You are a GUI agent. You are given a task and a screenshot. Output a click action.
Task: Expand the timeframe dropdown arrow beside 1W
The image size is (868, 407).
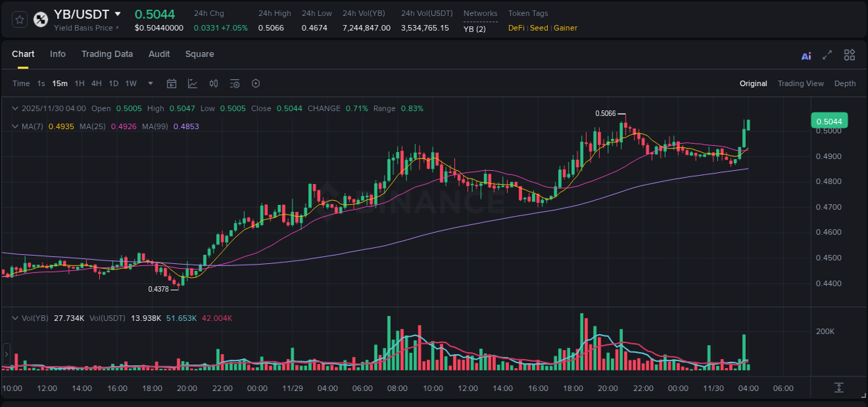tap(149, 83)
